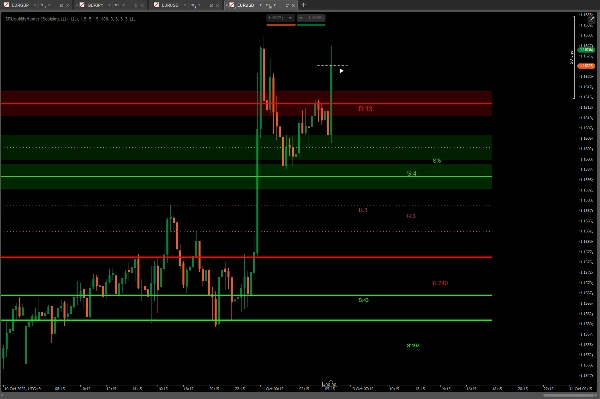Select the green bid price tag on price axis
Viewport: 600px width, 399px height.
[x=586, y=50]
